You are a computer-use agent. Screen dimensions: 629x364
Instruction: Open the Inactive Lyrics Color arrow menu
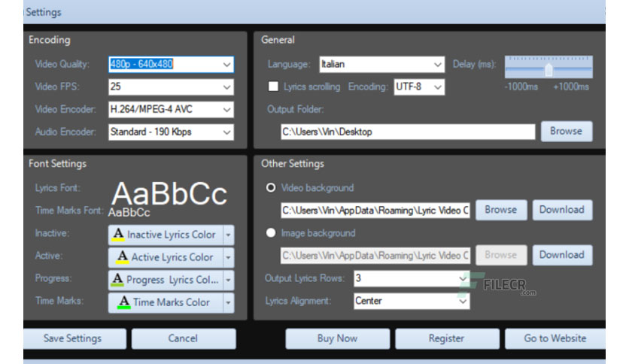point(228,235)
